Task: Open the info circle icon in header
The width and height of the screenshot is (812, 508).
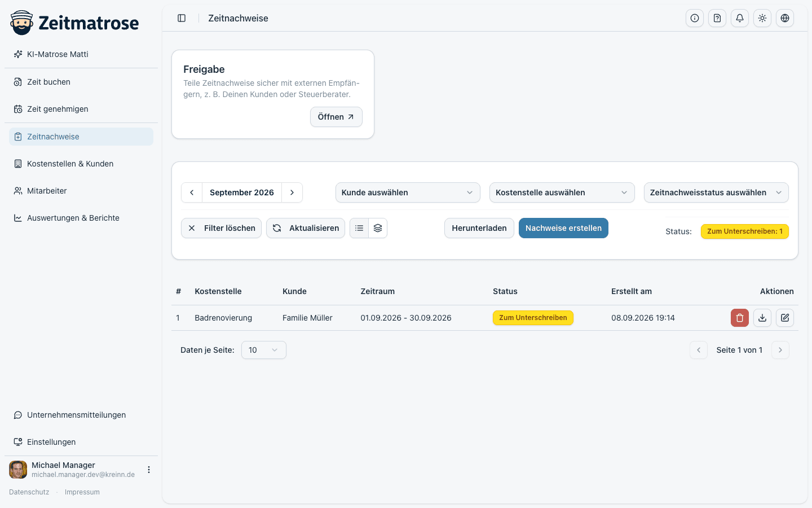Action: 695,18
